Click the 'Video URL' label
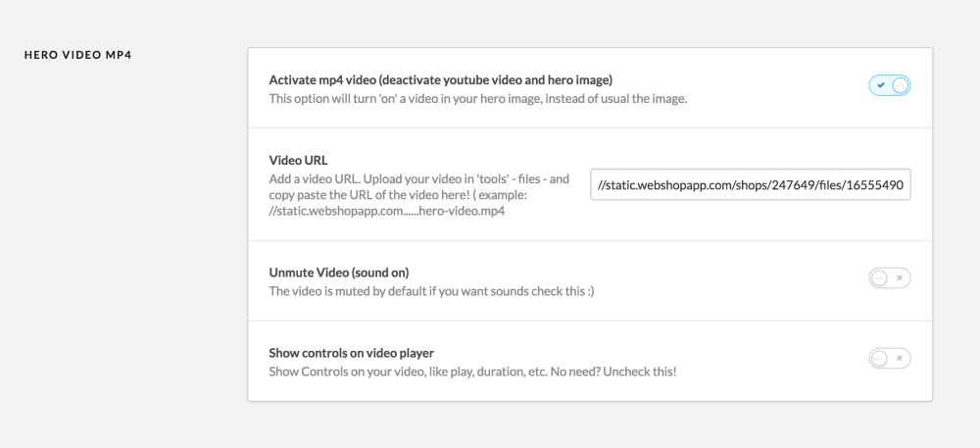 point(298,160)
